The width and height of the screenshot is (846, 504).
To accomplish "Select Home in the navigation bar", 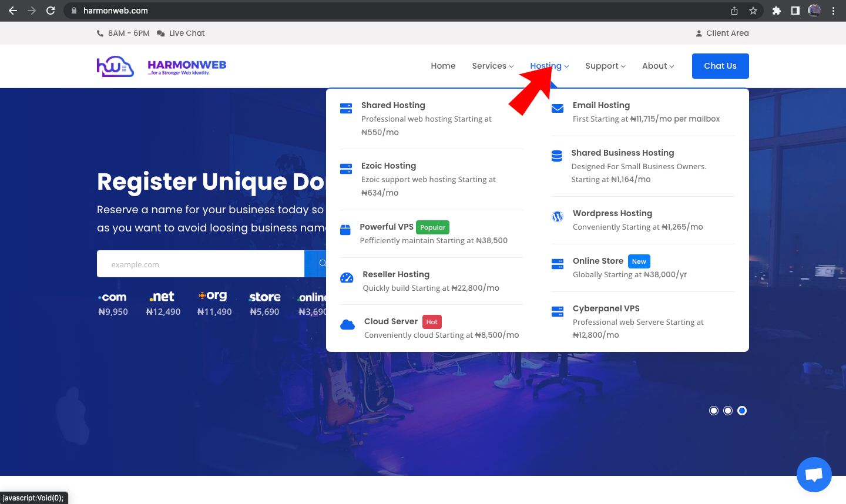I will pos(443,66).
